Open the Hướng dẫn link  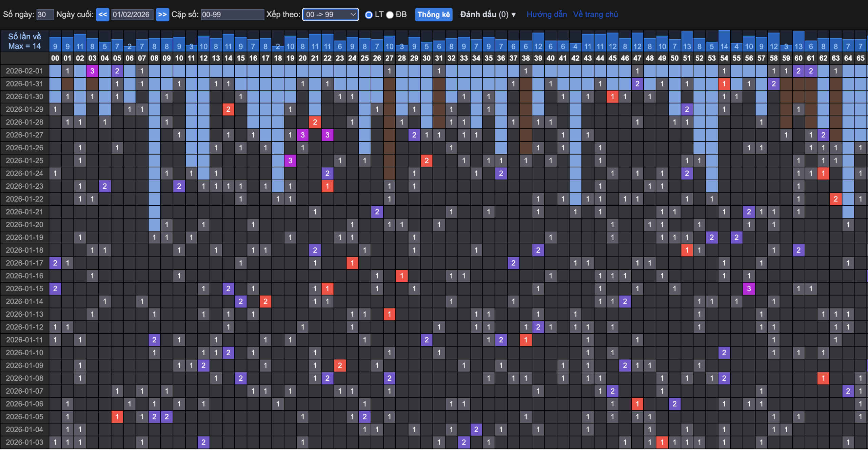547,15
